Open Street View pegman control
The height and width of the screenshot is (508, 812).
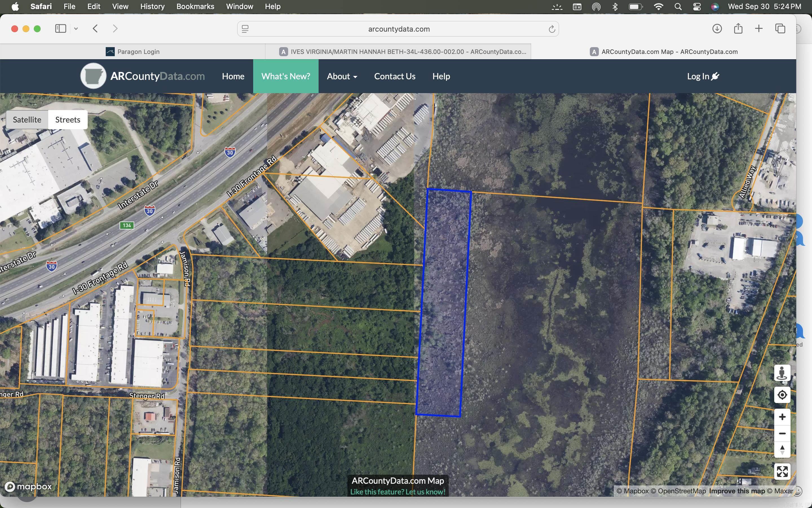tap(782, 373)
